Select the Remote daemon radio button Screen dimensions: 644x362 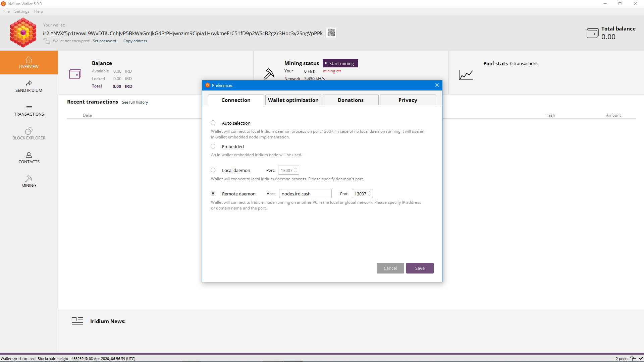click(x=213, y=194)
